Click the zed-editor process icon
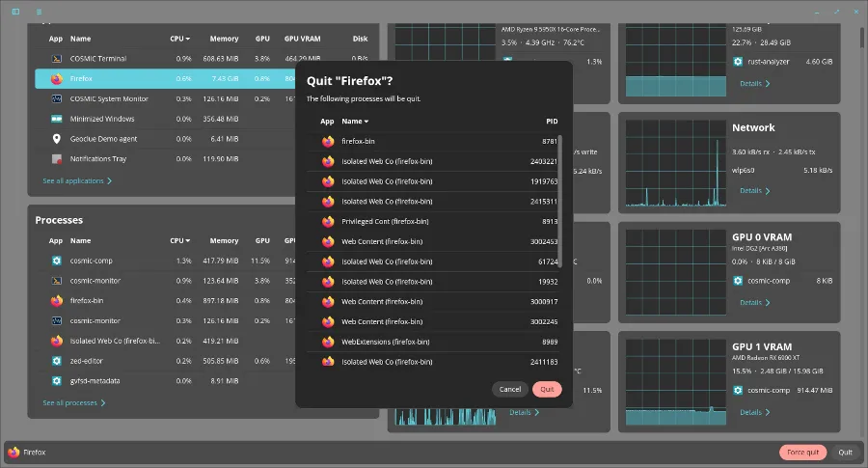 point(57,361)
